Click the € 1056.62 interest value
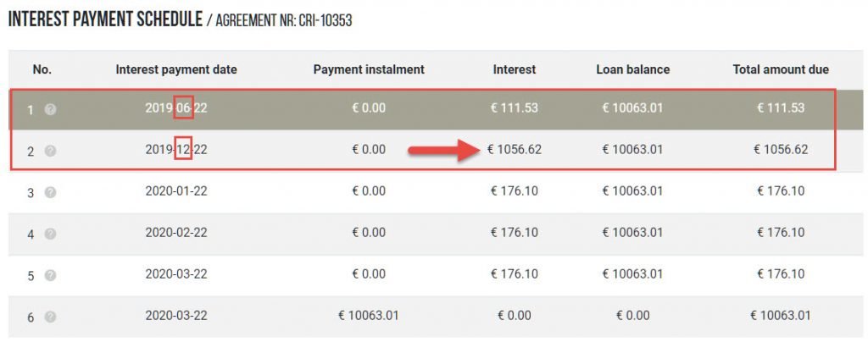 pos(515,150)
